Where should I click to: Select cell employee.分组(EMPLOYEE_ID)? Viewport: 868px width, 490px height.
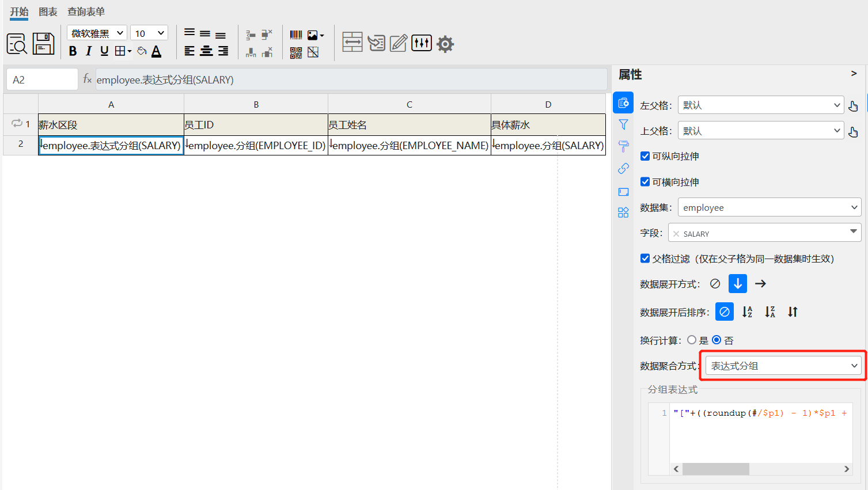tap(256, 145)
